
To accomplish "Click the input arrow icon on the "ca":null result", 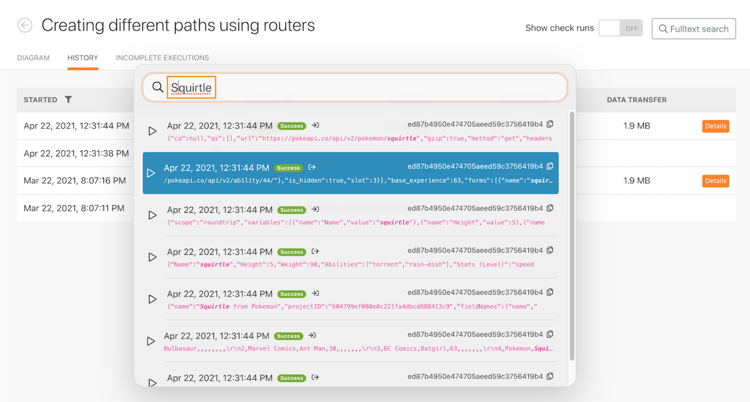I will (315, 125).
